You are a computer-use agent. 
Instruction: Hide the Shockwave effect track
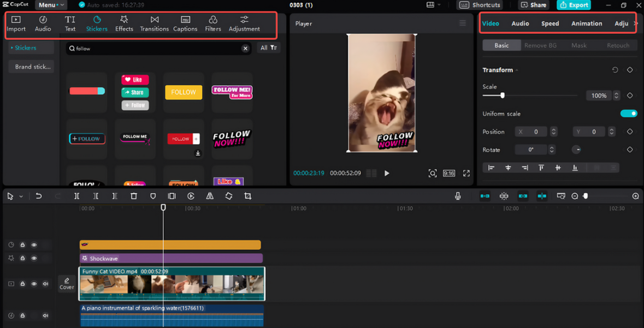pos(34,258)
